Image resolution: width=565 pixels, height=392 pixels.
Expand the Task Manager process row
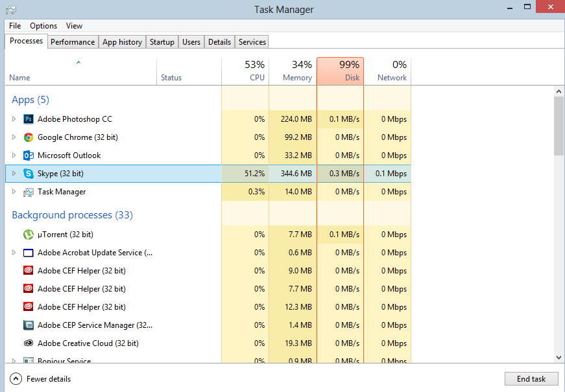14,192
